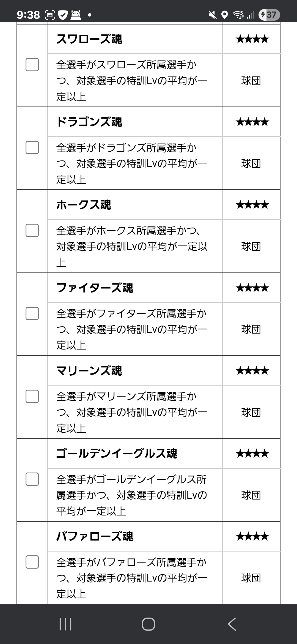The width and height of the screenshot is (297, 644).
Task: Tick the ドラゴンズ魂 checkbox
Action: [x=32, y=148]
